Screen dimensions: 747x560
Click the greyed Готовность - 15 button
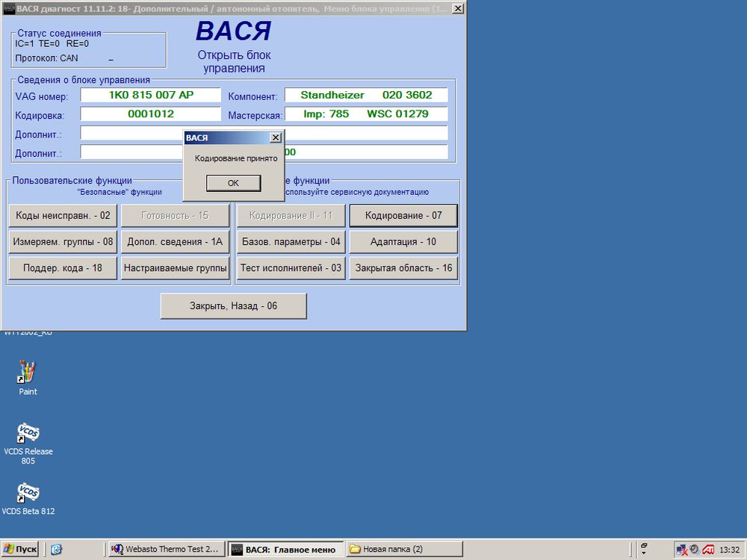(176, 215)
